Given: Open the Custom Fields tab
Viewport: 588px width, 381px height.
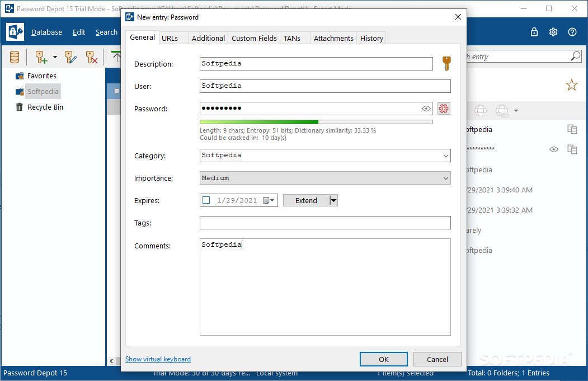Looking at the screenshot, I should (254, 38).
